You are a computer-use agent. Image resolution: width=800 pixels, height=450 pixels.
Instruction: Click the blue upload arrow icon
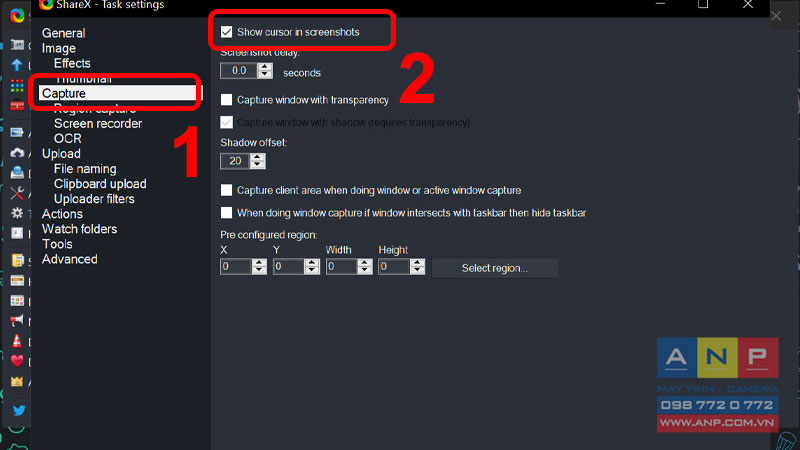[x=16, y=65]
